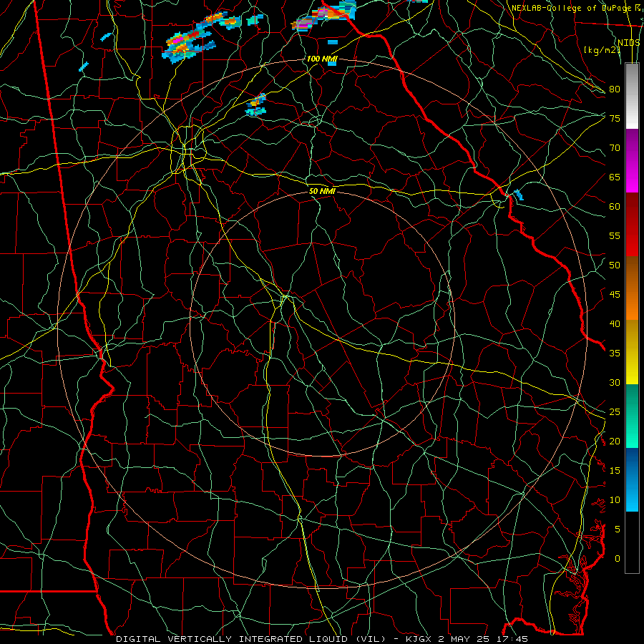Pick the gray-white segment of VIL scale
Image resolution: width=644 pixels, height=644 pixels.
(x=632, y=96)
